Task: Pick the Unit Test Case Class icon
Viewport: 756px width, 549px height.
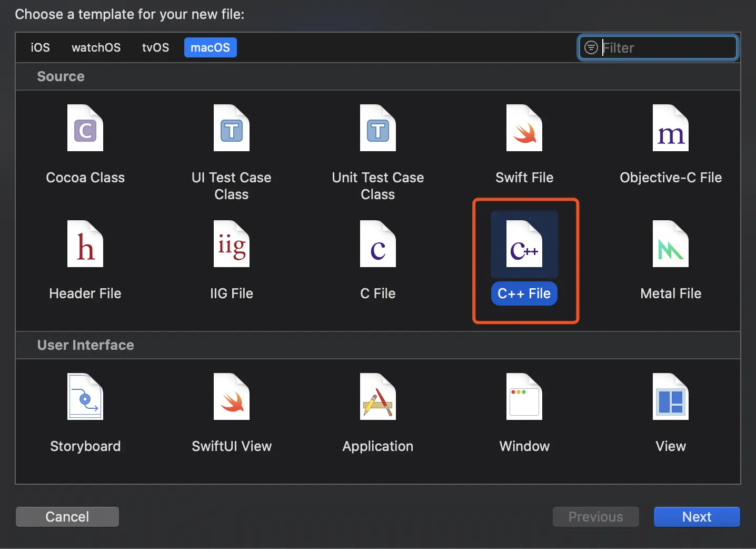Action: tap(378, 128)
